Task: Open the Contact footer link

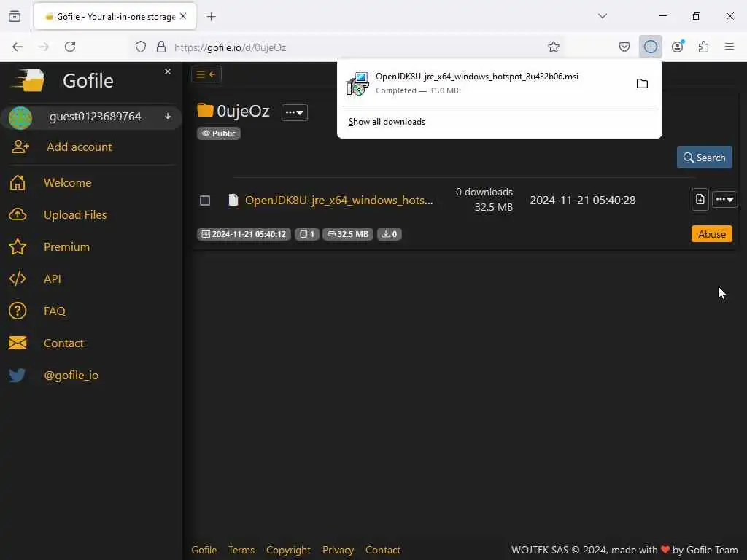Action: 382,550
